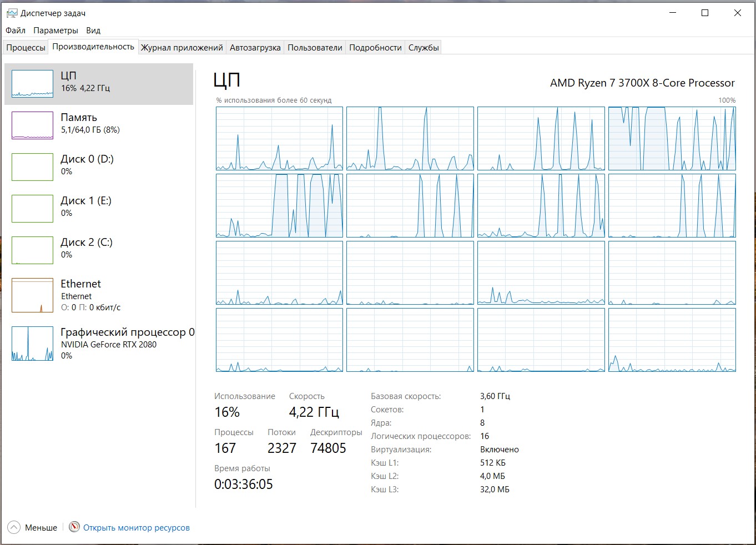Image resolution: width=756 pixels, height=545 pixels.
Task: Go to the Журнал приложений tab
Action: (x=182, y=48)
